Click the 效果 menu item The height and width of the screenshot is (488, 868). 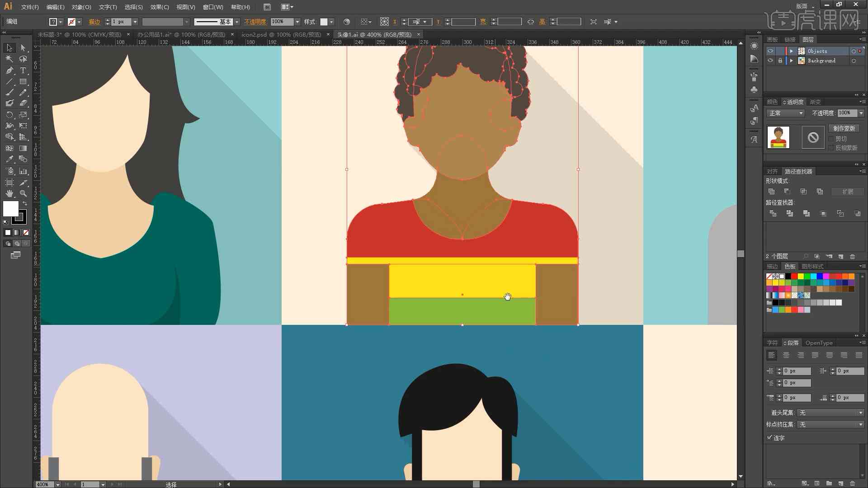pyautogui.click(x=157, y=7)
